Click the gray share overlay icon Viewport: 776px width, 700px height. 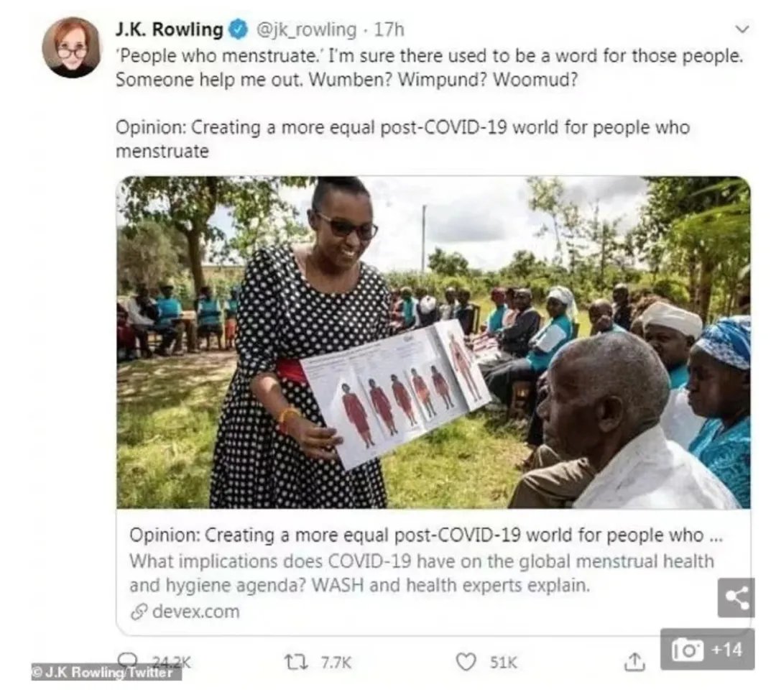(736, 597)
